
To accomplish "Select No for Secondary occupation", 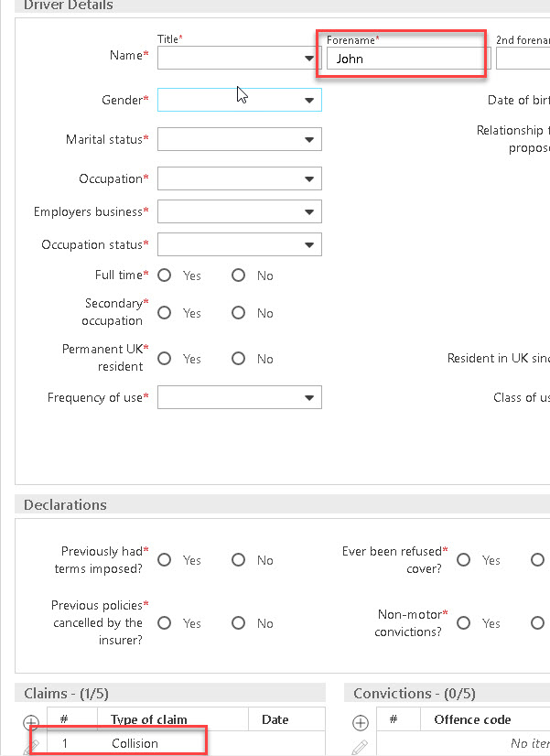I will 238,313.
